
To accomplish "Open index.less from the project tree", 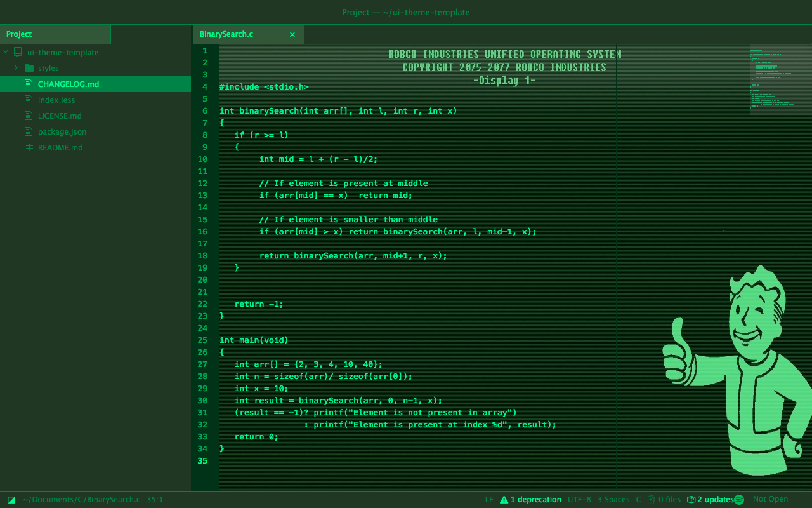I will tap(56, 100).
